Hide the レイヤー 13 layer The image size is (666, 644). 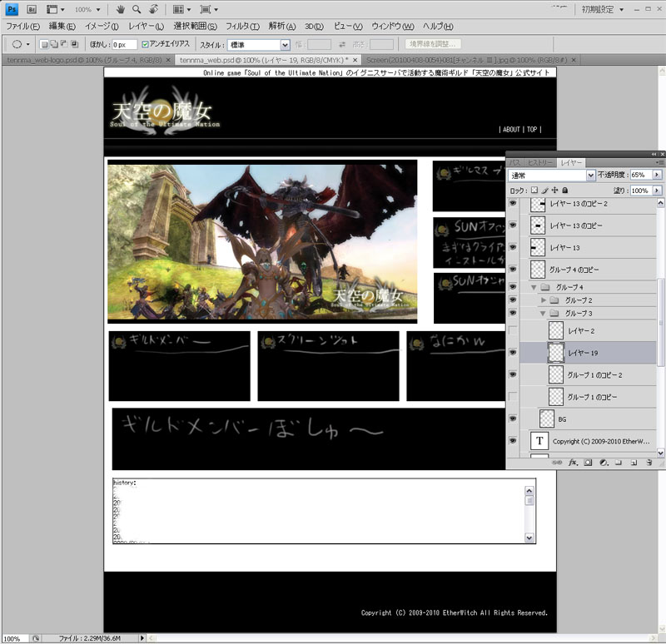pos(513,248)
